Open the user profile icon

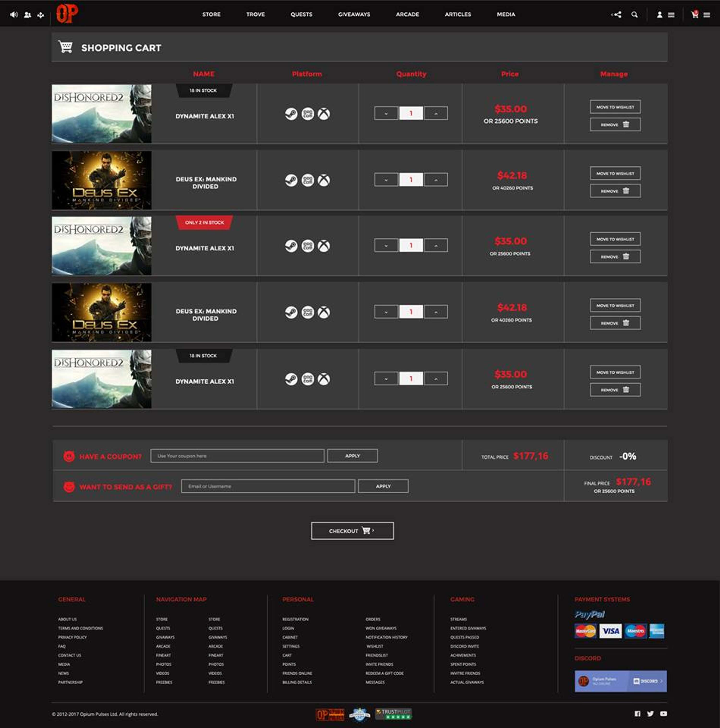pos(659,15)
